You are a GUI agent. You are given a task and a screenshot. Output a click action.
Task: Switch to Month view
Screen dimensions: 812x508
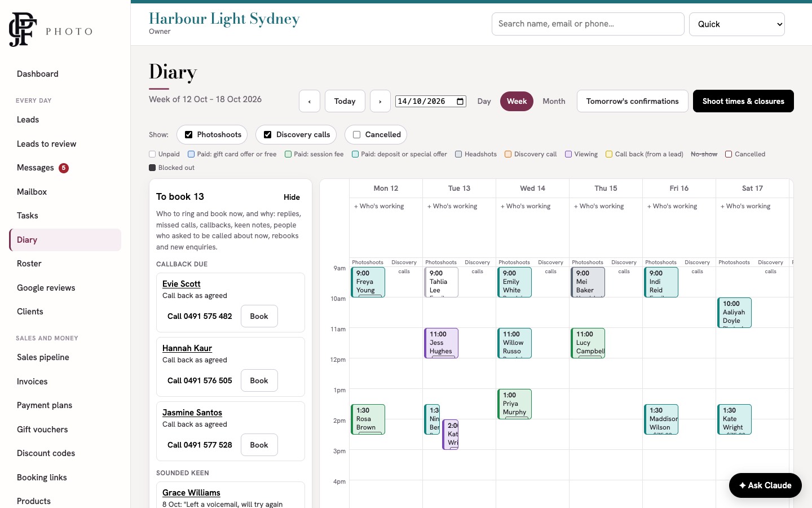554,101
